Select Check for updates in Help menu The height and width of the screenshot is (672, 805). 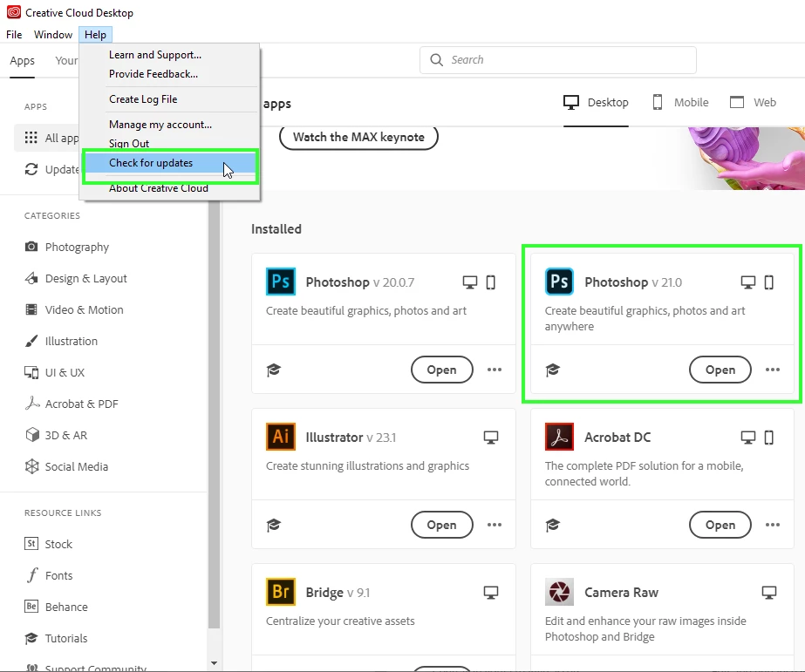click(x=170, y=163)
